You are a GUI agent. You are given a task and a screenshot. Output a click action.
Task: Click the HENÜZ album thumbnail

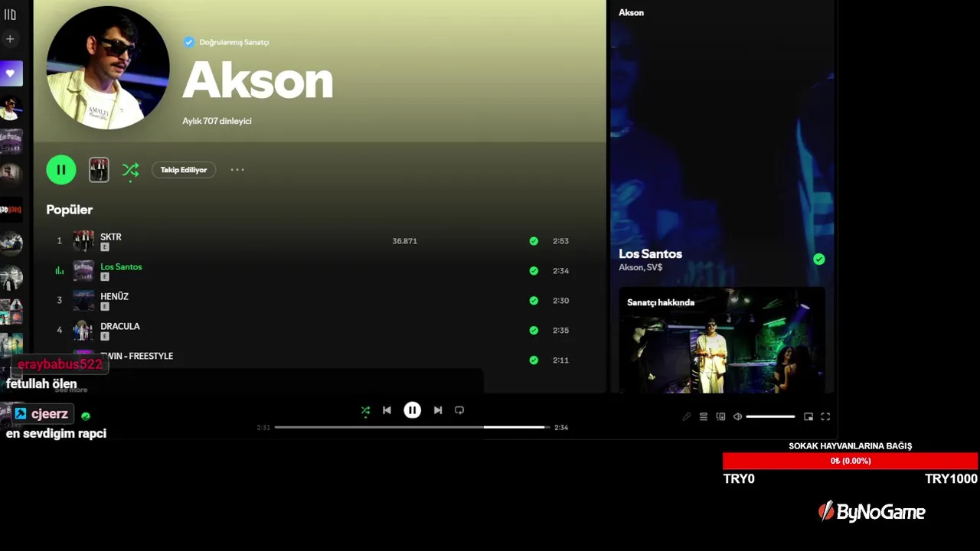(83, 301)
